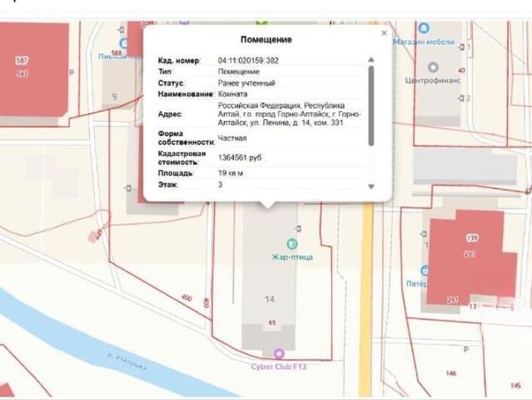Image resolution: width=532 pixels, height=400 pixels.
Task: Click the Центрофинанс place icon
Action: pos(433,67)
